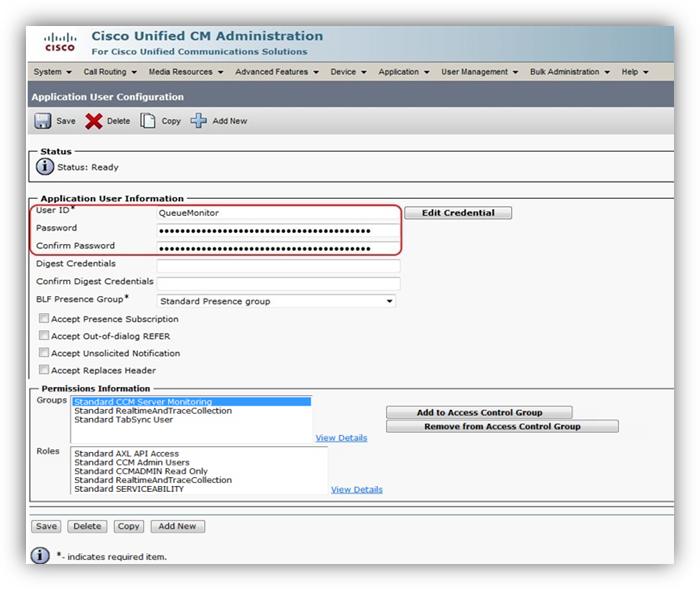
Task: Click the toolbar Copy label
Action: [x=171, y=121]
